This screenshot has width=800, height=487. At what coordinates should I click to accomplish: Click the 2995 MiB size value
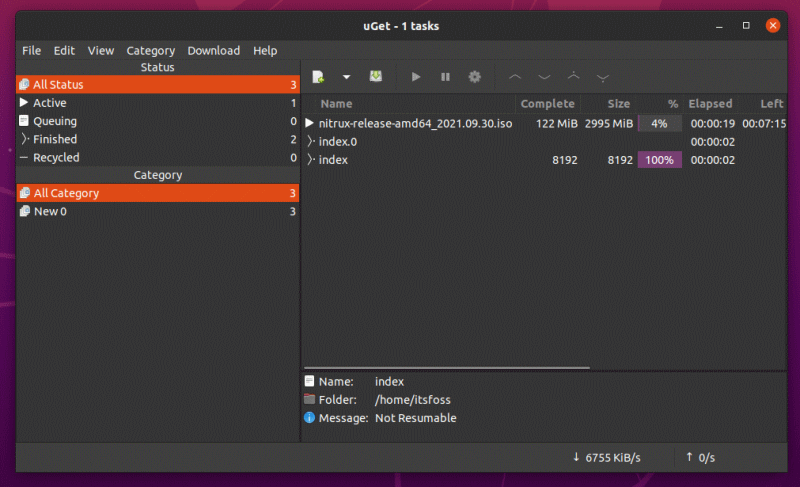[609, 124]
